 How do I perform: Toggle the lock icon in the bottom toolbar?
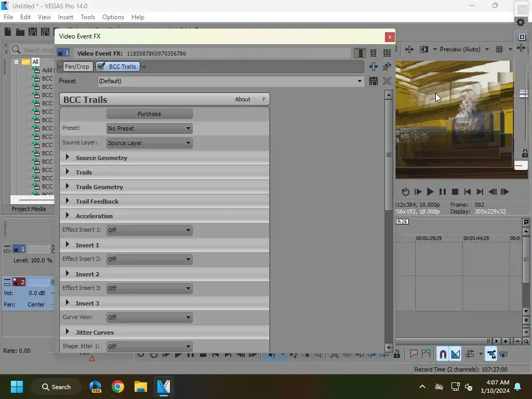[396, 354]
